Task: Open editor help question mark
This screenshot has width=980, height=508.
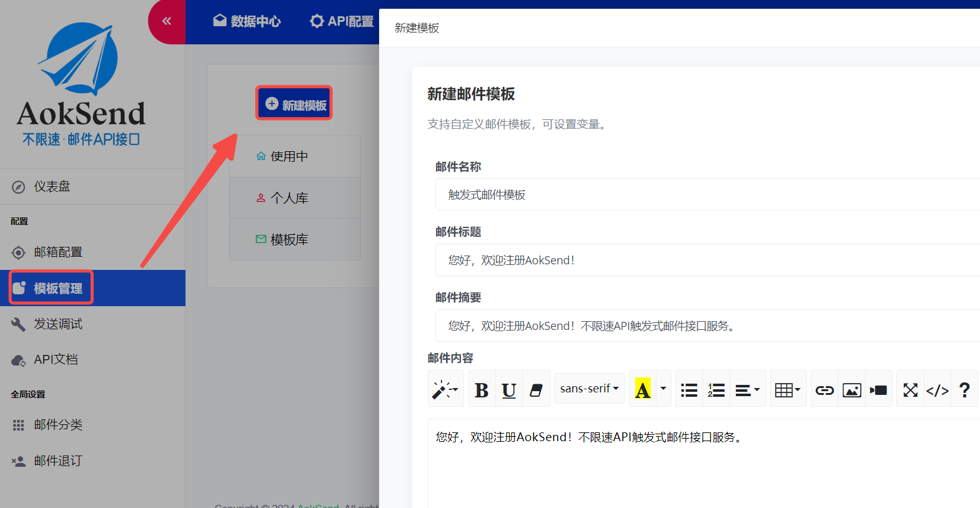Action: click(964, 389)
